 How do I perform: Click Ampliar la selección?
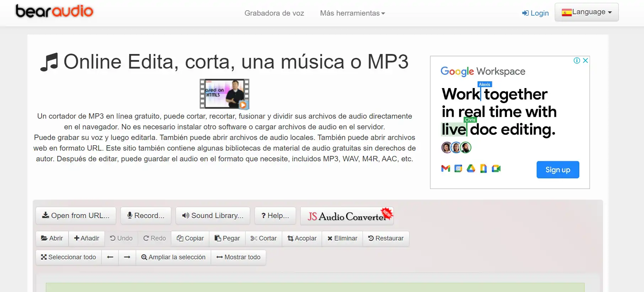[173, 257]
